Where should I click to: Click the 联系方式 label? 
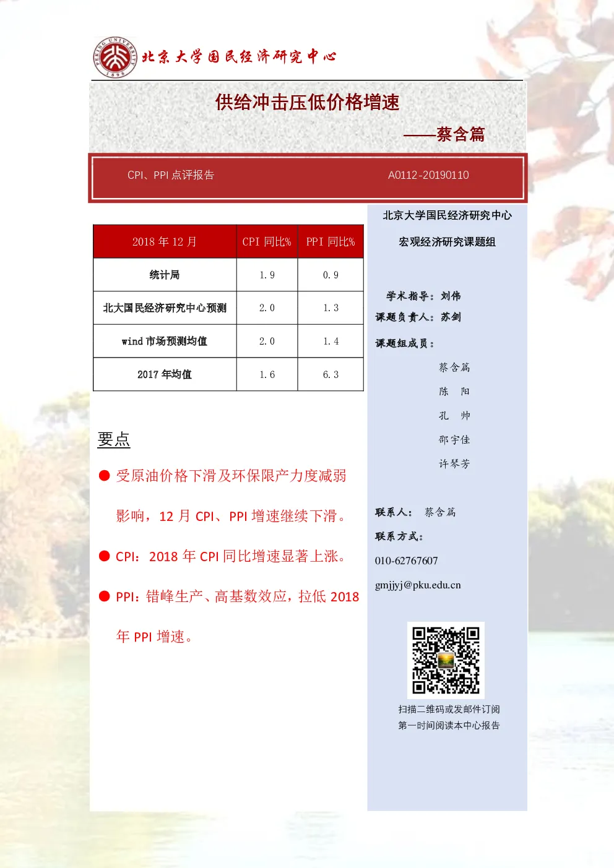tap(399, 536)
